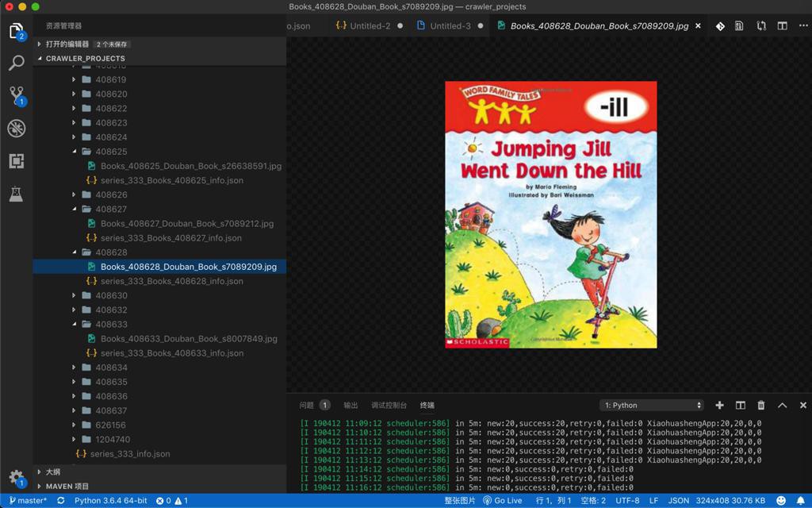Click the 整张图片 zoom status entry
The width and height of the screenshot is (812, 508).
tap(460, 501)
